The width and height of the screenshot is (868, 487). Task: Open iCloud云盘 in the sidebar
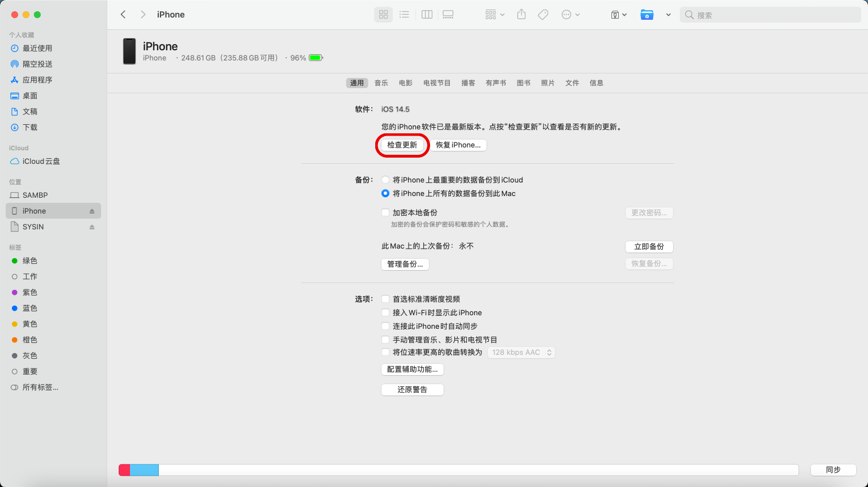pyautogui.click(x=53, y=161)
